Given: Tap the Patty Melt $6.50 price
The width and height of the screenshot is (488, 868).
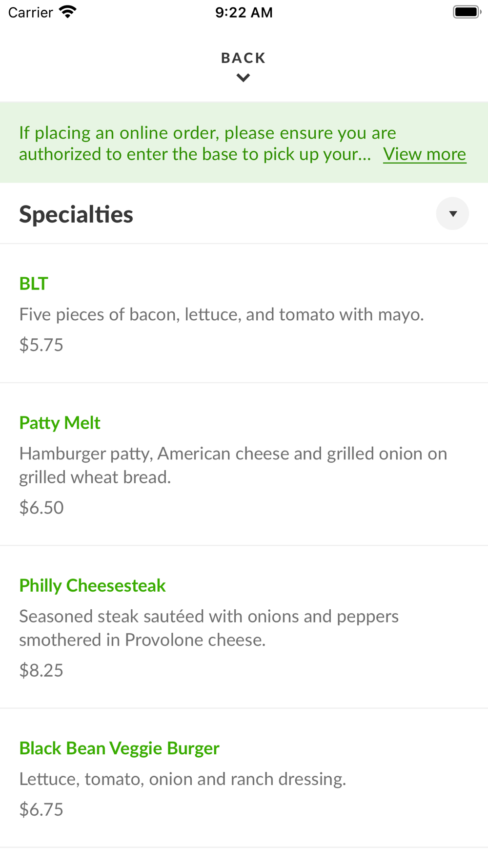Looking at the screenshot, I should click(41, 508).
